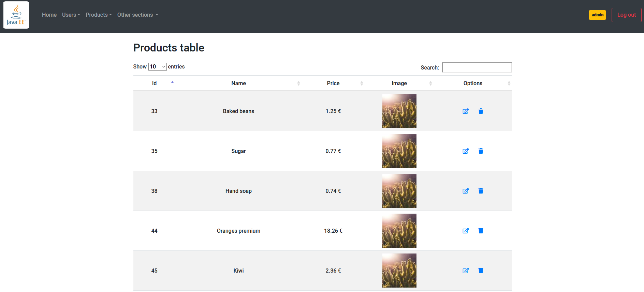Edit the Baked beans product
This screenshot has width=644, height=292.
pyautogui.click(x=466, y=111)
